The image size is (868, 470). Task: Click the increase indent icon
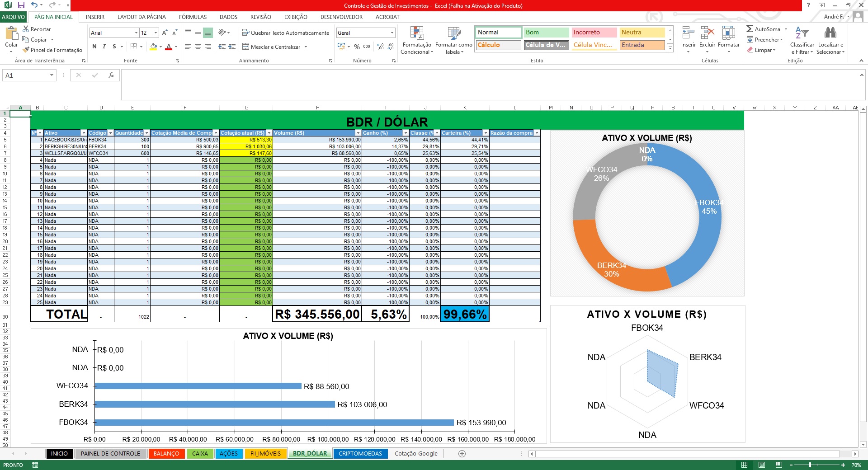pos(232,47)
